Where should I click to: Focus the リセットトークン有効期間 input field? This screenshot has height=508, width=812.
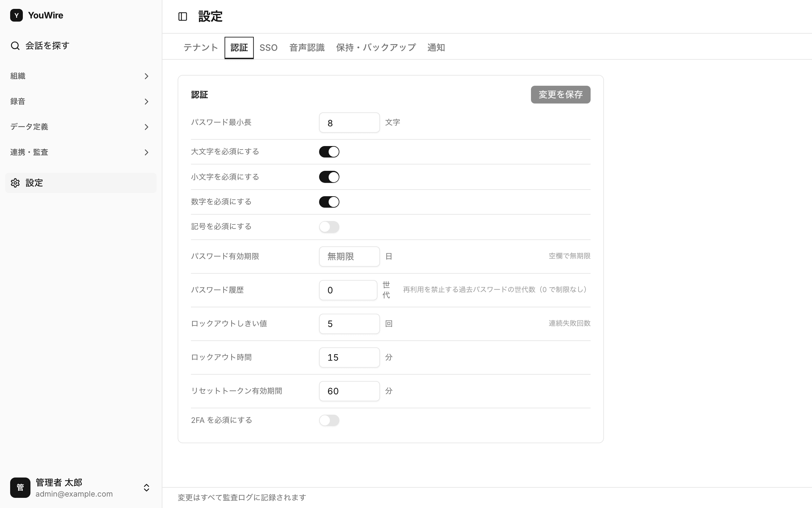[x=349, y=391]
